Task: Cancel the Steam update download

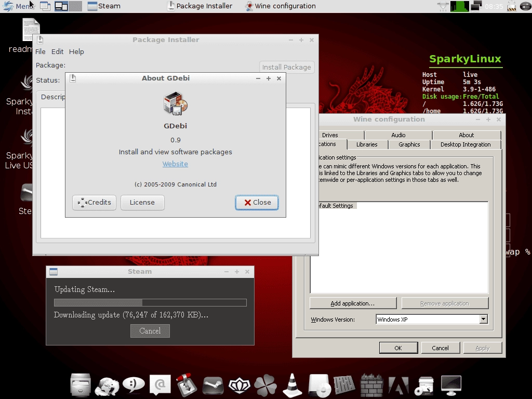Action: [x=150, y=331]
